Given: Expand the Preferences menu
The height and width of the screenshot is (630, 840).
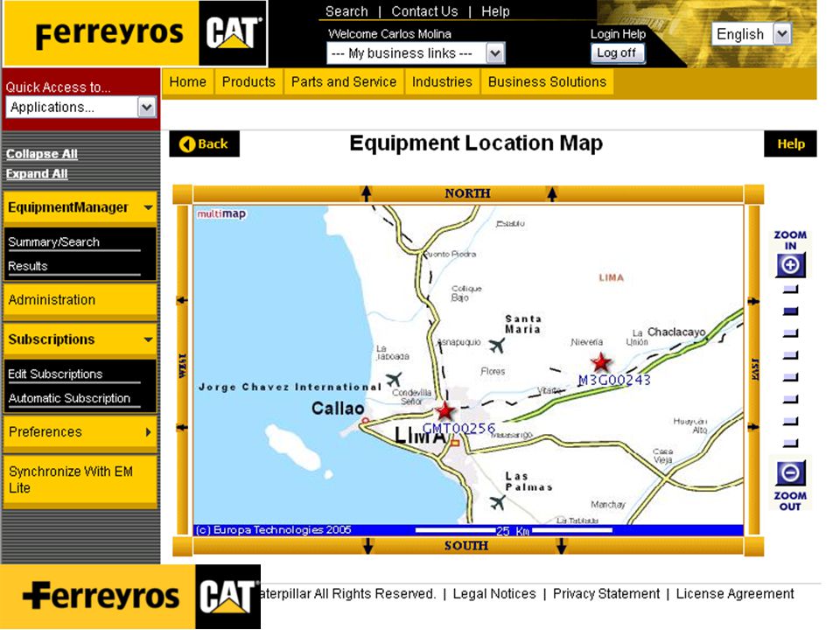Looking at the screenshot, I should 80,431.
